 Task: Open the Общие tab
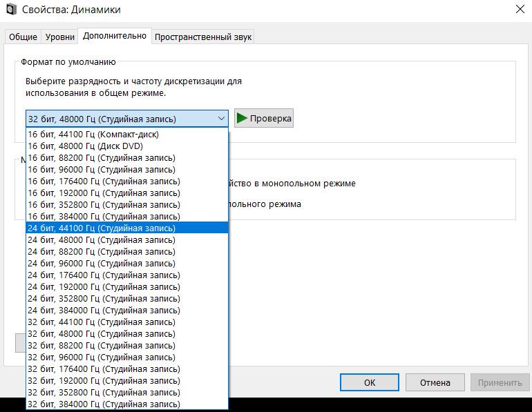23,37
